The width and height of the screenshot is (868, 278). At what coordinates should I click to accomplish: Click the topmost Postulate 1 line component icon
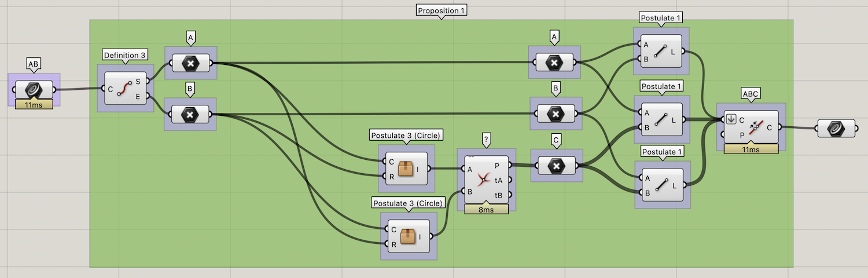(x=660, y=52)
